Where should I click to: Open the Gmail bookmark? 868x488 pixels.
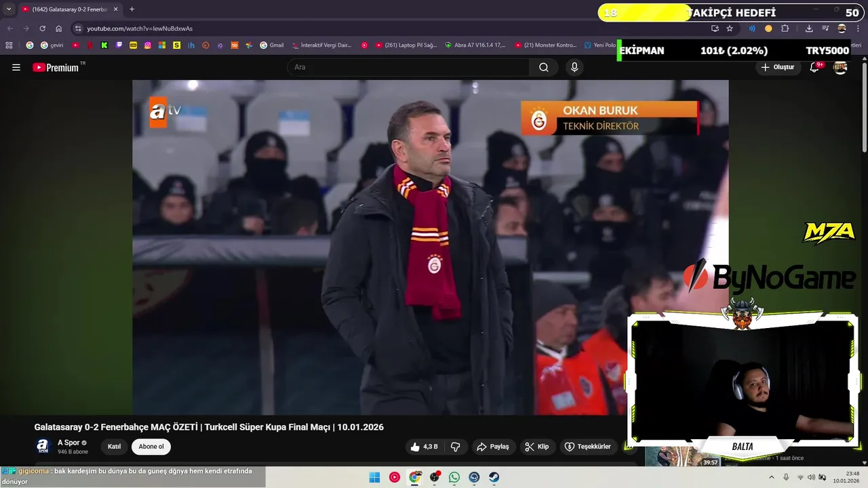[x=271, y=45]
